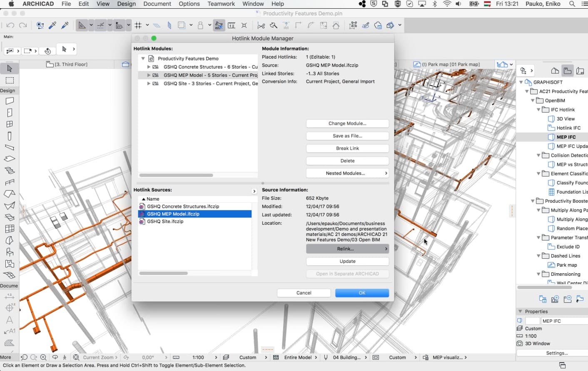Switch to the 3. Third Floor tab

[x=67, y=64]
